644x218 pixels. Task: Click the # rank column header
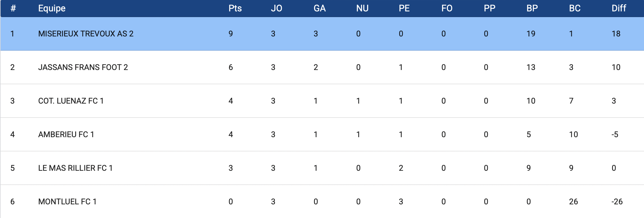pos(13,8)
